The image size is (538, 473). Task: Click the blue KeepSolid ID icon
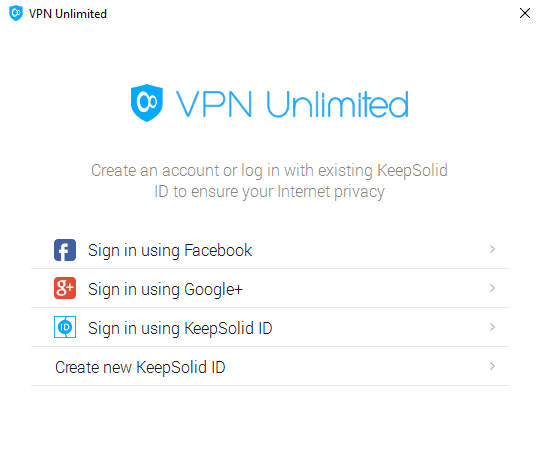65,327
